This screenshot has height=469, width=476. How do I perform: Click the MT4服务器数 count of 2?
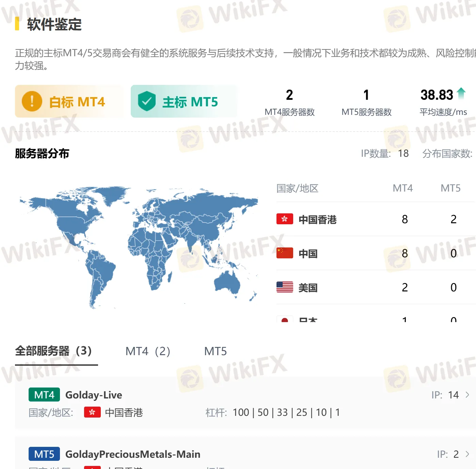click(x=289, y=95)
